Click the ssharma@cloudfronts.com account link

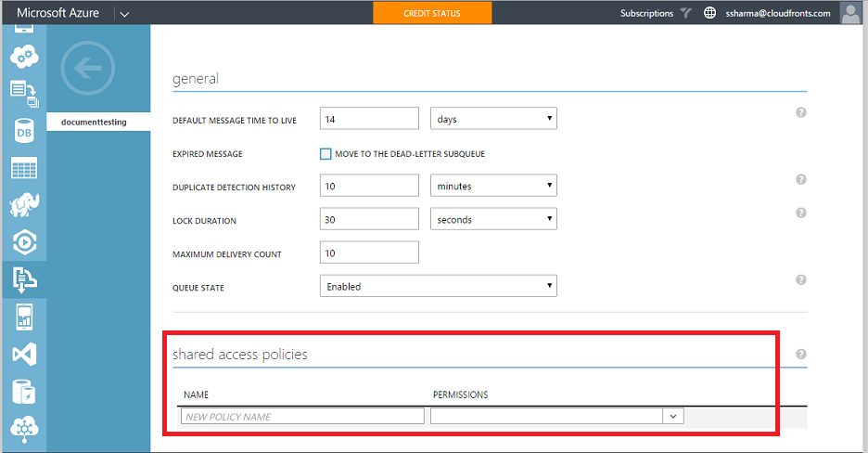click(780, 13)
